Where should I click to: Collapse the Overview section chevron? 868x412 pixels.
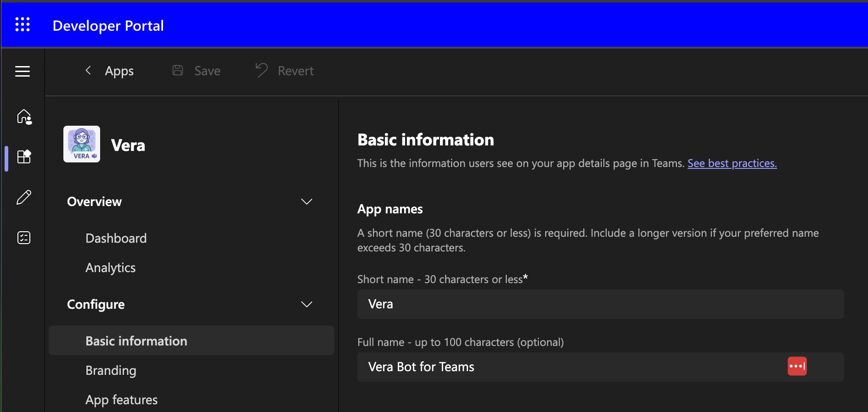(x=306, y=201)
